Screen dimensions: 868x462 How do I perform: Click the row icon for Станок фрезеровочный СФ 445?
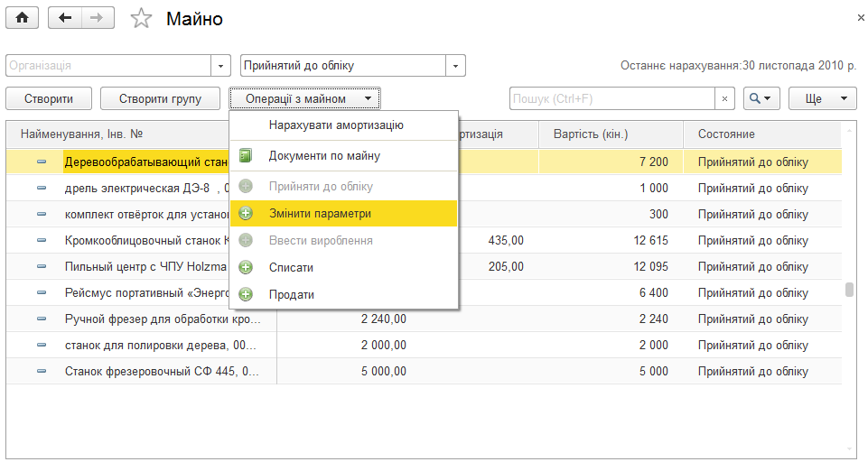coord(42,371)
